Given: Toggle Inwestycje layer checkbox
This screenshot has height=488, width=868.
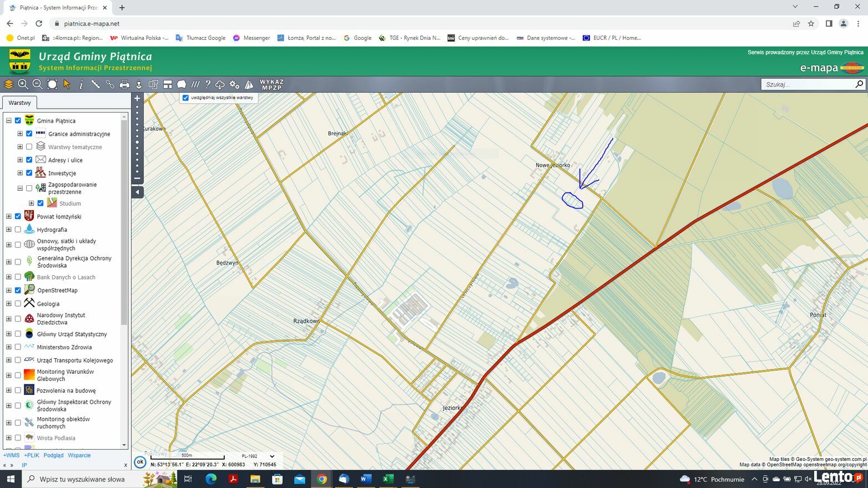Looking at the screenshot, I should point(29,173).
